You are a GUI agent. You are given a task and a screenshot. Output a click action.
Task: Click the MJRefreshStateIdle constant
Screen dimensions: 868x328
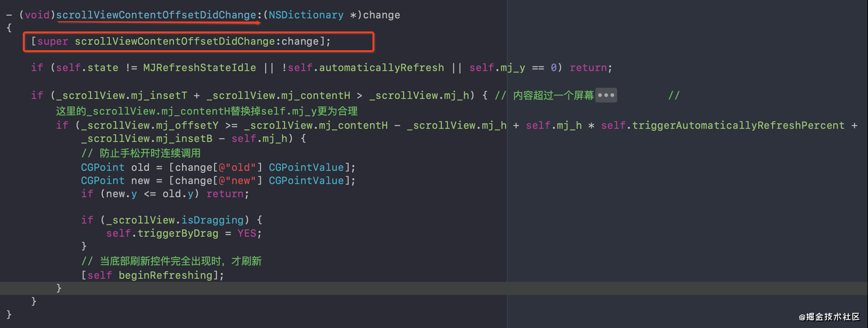200,68
